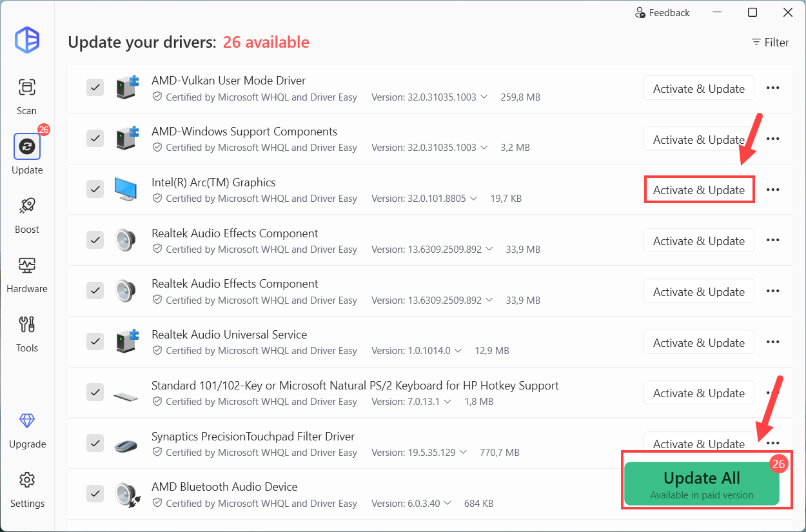Open more options for Intel Arc Graphics
The image size is (806, 532).
click(x=772, y=190)
